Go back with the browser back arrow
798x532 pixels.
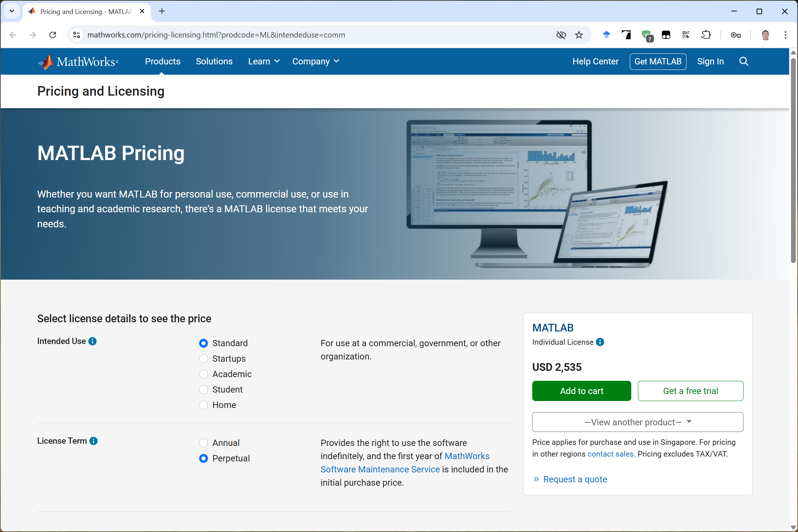click(x=13, y=35)
